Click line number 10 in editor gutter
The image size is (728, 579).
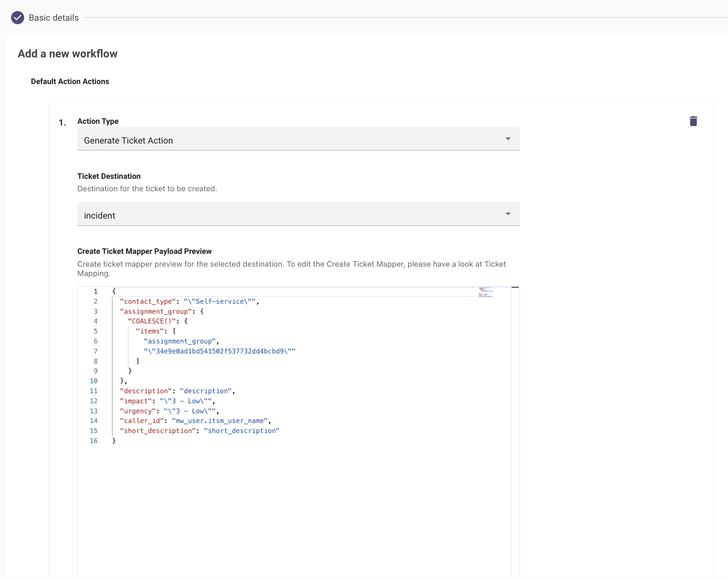94,381
